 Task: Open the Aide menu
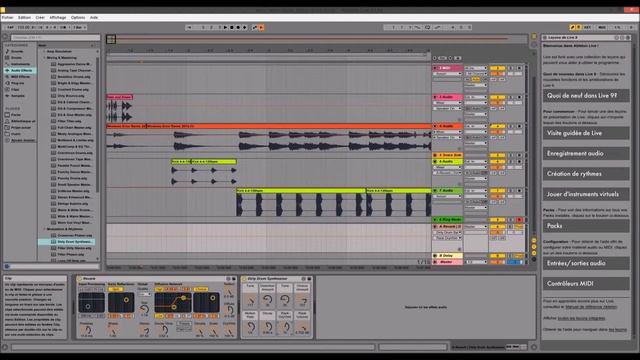pyautogui.click(x=94, y=18)
